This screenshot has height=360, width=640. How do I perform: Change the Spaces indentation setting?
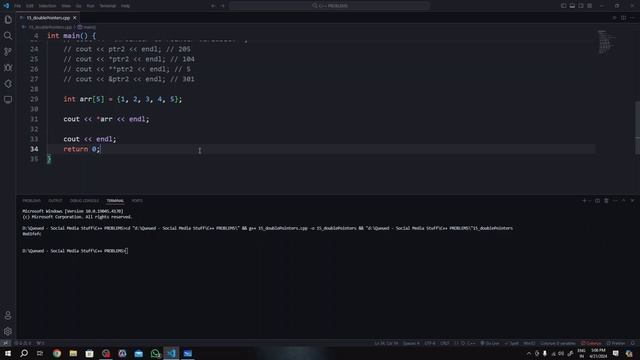pos(411,343)
